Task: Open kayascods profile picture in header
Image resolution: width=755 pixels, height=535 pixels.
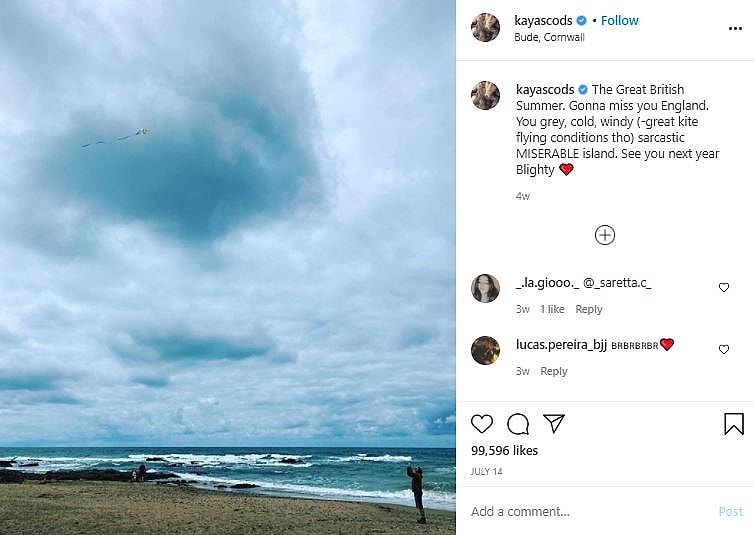Action: (x=486, y=28)
